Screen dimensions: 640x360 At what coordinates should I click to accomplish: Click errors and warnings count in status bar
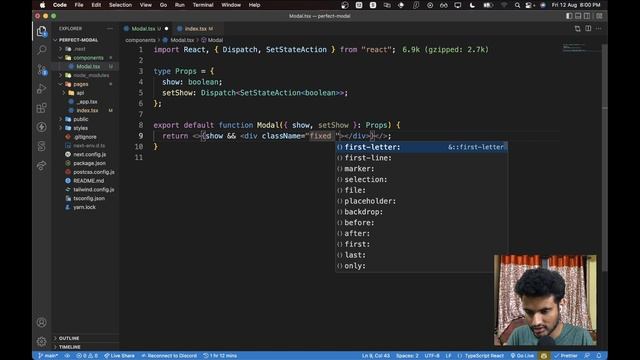[87, 356]
